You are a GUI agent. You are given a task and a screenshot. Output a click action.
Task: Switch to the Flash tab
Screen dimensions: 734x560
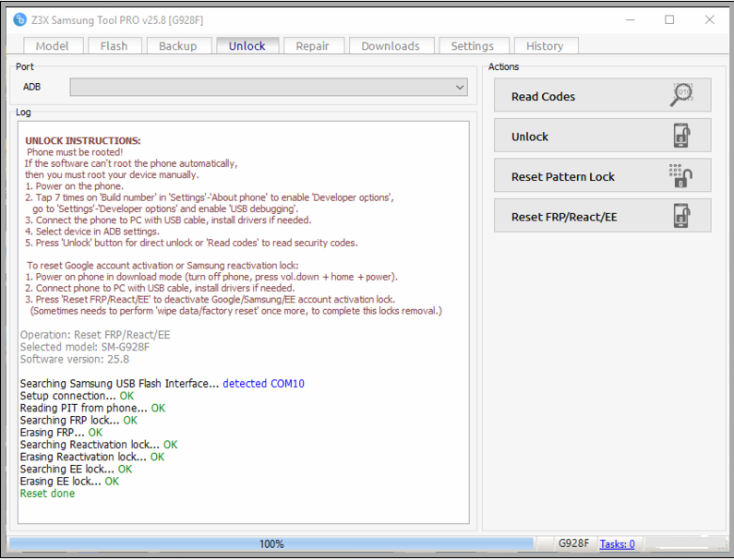click(114, 46)
